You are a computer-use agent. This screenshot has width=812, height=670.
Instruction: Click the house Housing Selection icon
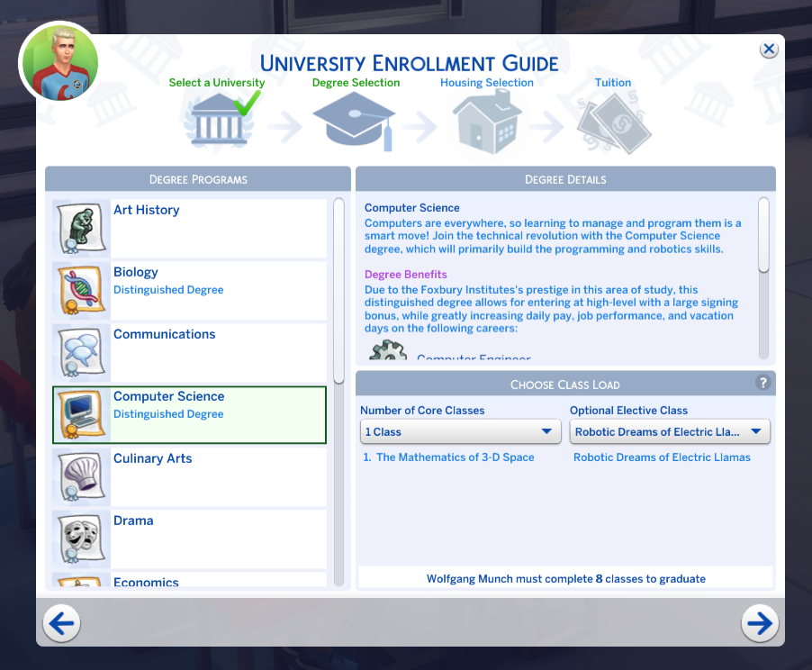[487, 122]
